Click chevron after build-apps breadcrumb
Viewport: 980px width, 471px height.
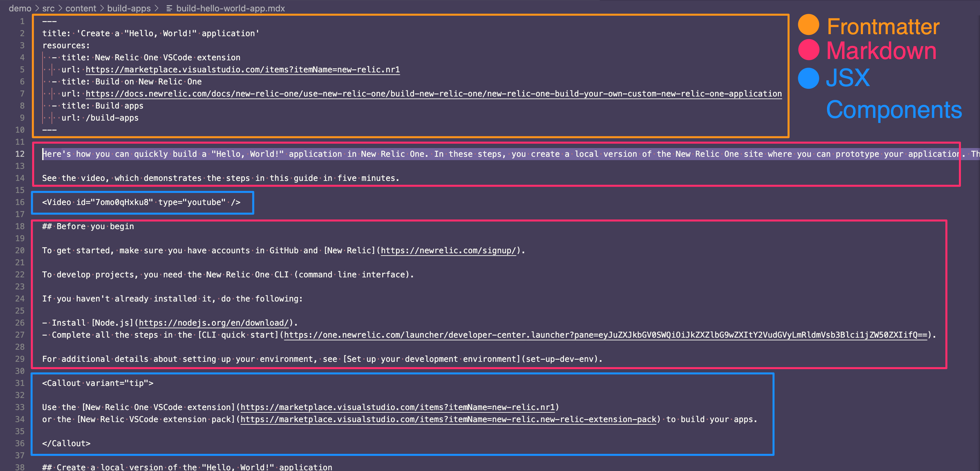tap(156, 8)
